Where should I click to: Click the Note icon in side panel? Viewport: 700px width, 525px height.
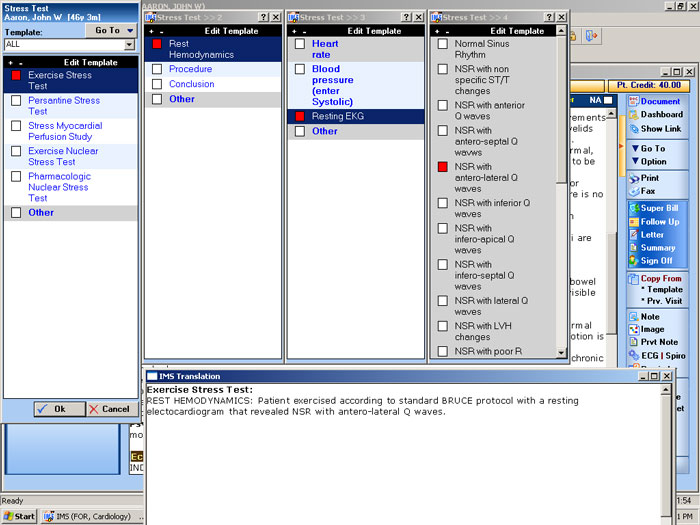(x=633, y=317)
